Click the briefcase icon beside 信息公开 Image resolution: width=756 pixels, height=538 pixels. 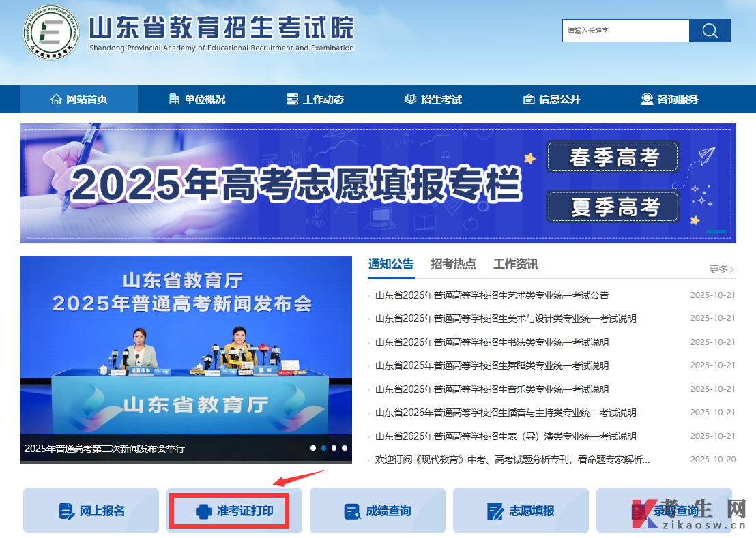(x=529, y=100)
